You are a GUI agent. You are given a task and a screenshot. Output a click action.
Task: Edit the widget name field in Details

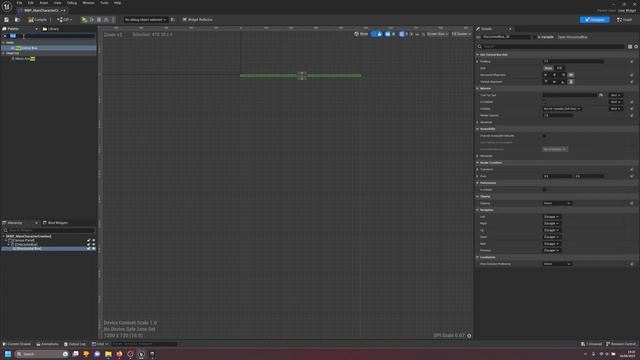pos(506,37)
